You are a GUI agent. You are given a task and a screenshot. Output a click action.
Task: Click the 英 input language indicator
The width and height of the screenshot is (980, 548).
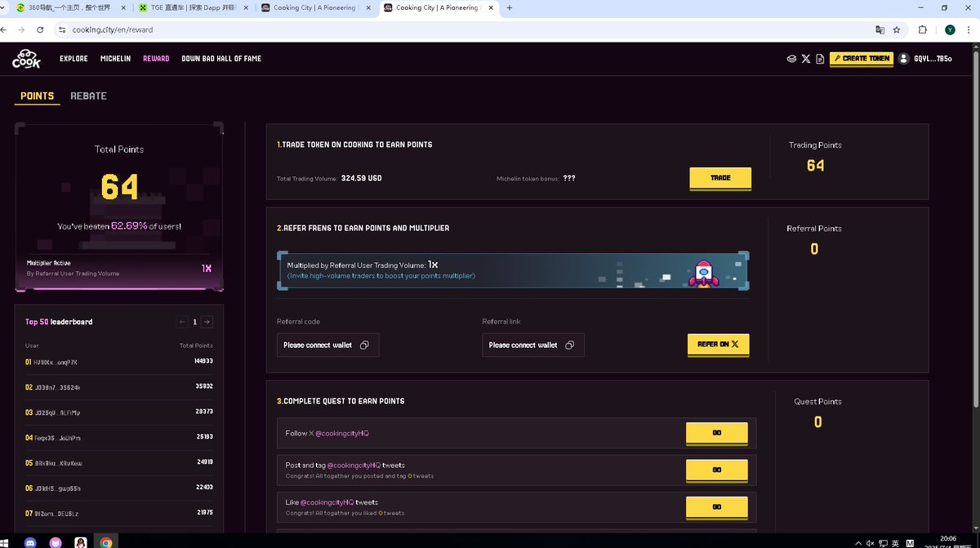click(895, 542)
